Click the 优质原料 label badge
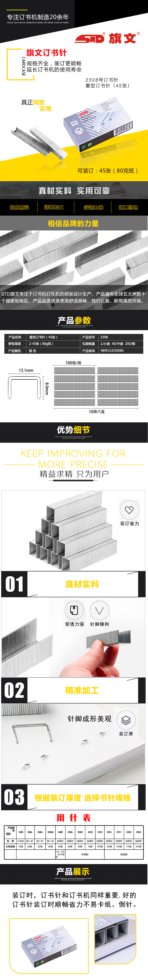 coord(19,207)
